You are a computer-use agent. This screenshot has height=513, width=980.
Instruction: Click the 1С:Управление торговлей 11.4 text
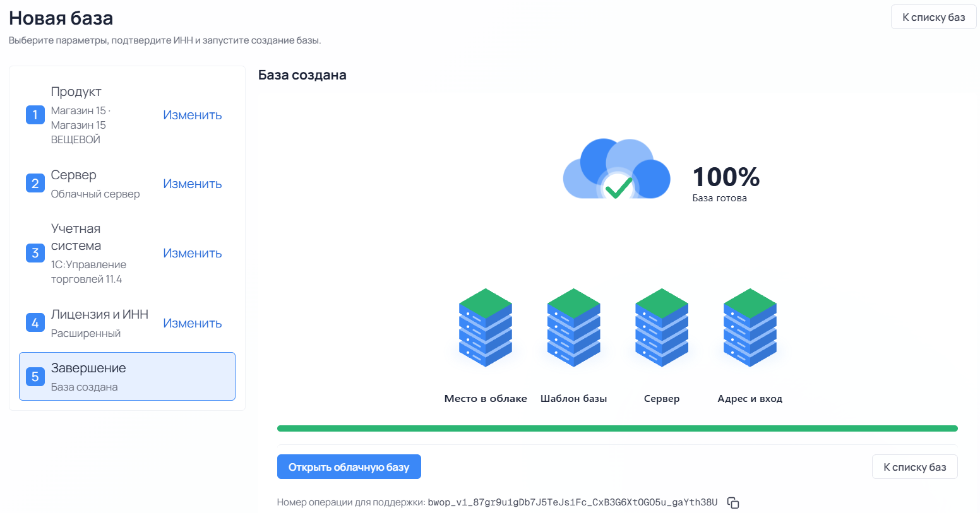[x=88, y=272]
